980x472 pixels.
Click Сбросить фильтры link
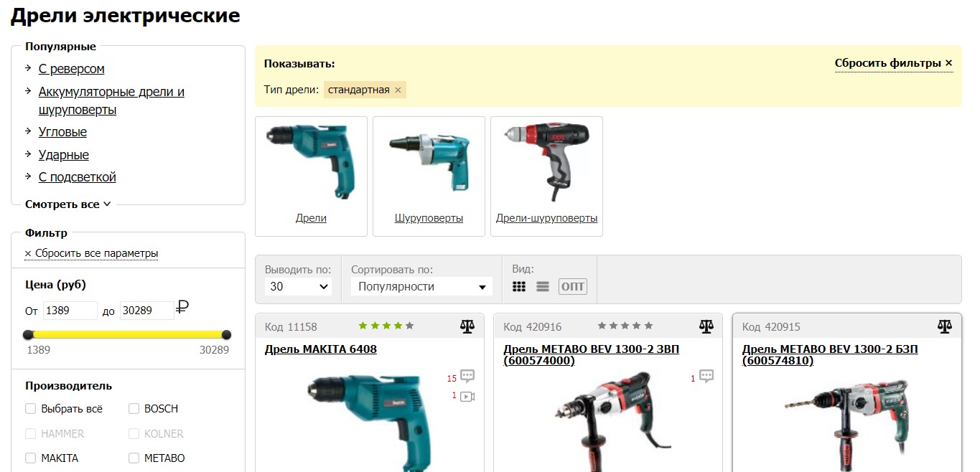click(894, 63)
